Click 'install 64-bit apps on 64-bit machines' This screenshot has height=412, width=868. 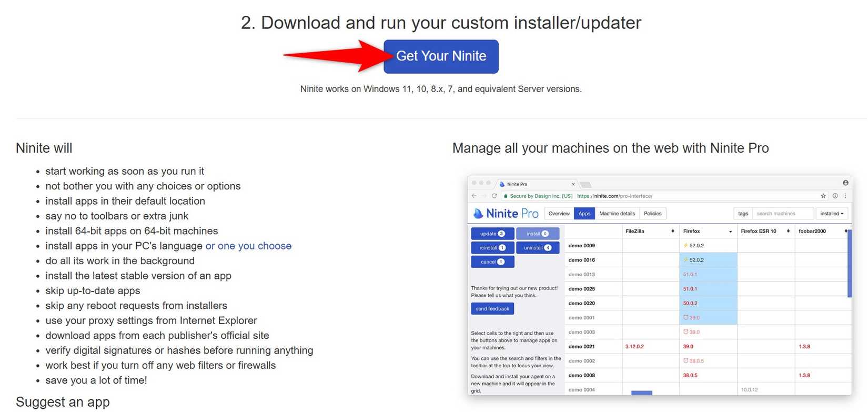(132, 231)
